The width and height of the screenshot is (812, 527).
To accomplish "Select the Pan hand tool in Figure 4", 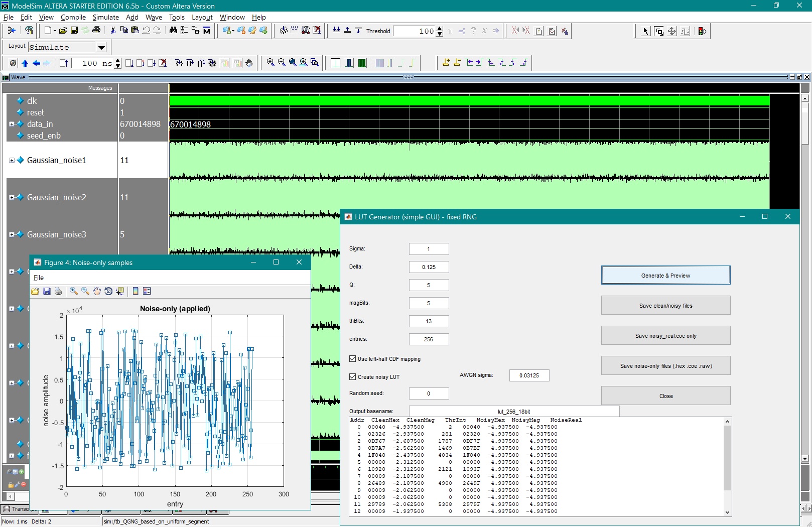I will coord(97,291).
